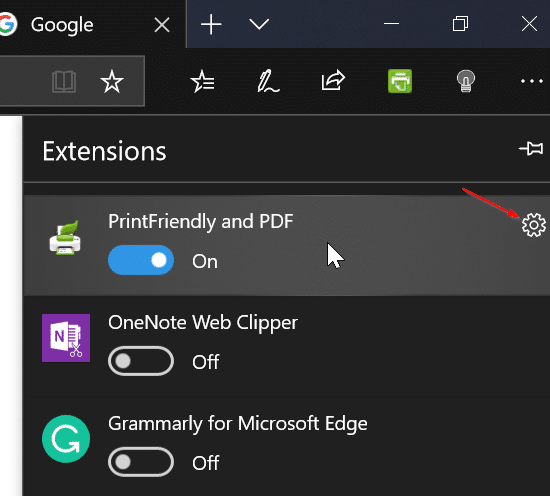Image resolution: width=550 pixels, height=496 pixels.
Task: Enable the Grammarly for Microsoft Edge toggle
Action: (141, 462)
